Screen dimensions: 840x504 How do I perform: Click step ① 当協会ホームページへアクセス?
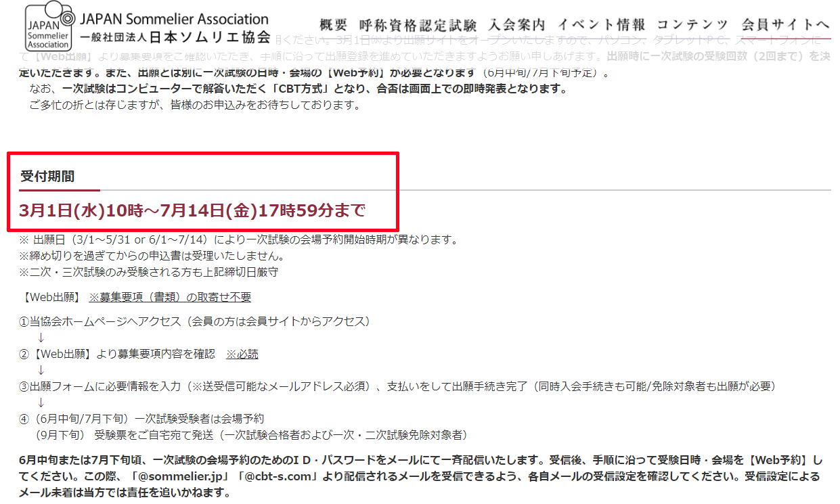tap(194, 321)
